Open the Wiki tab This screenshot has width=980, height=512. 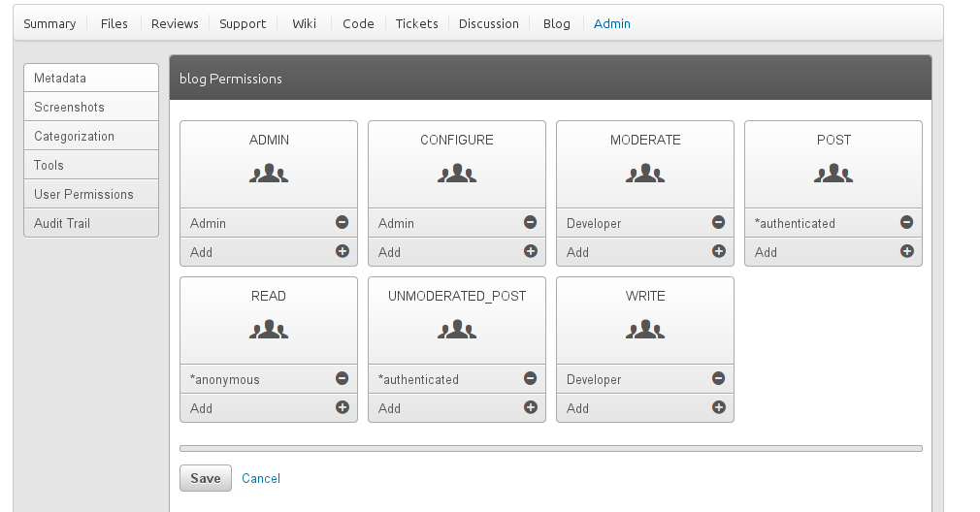tap(304, 23)
